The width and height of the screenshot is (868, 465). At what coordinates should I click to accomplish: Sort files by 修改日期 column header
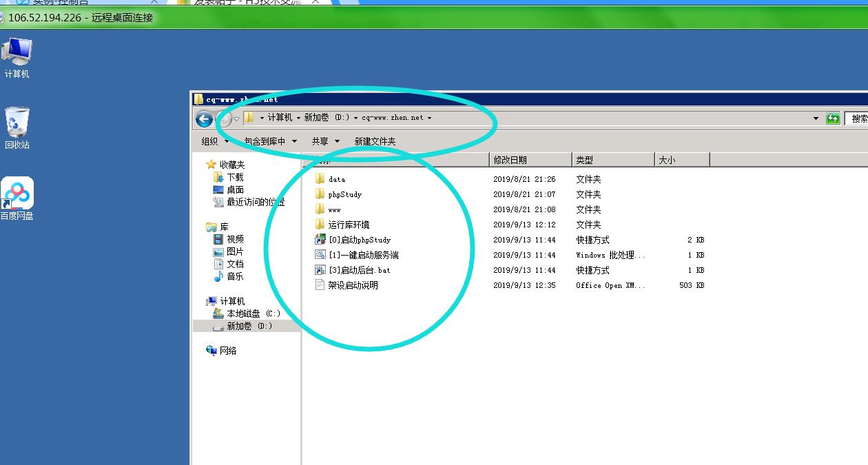510,160
